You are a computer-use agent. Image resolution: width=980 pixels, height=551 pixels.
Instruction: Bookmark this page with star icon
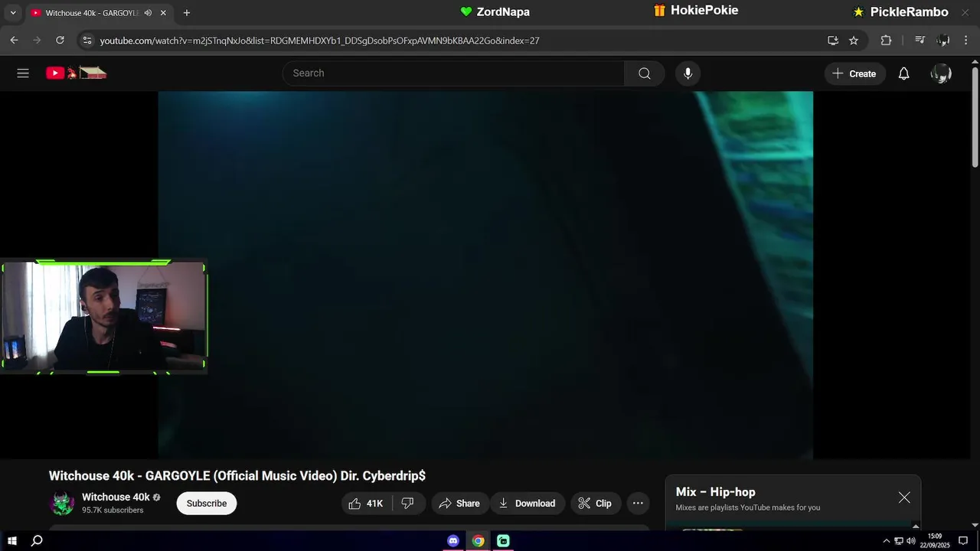pyautogui.click(x=854, y=41)
